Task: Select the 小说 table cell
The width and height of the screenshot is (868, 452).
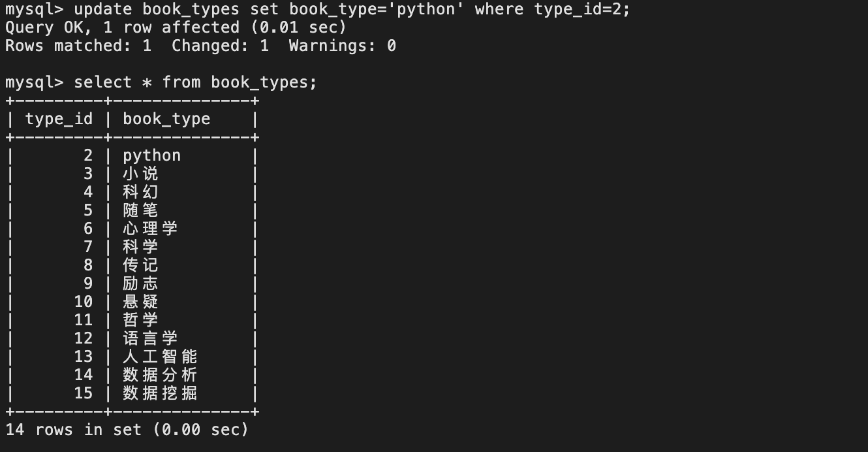Action: coord(140,174)
